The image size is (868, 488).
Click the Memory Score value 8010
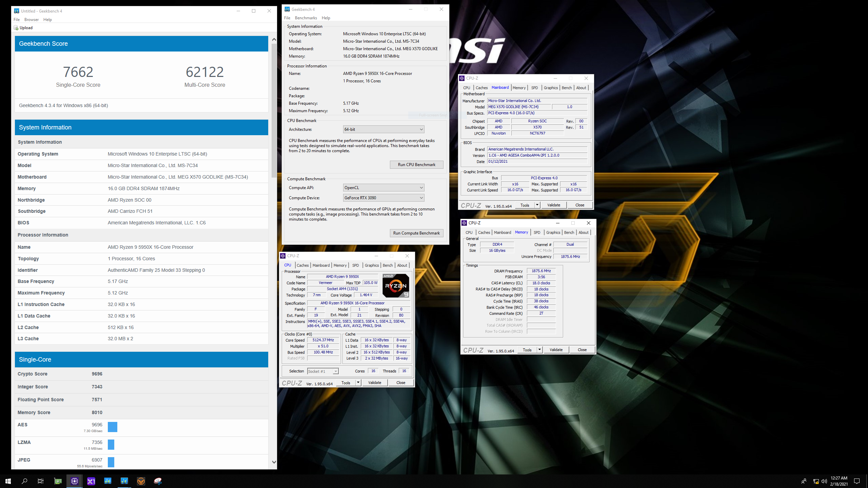click(x=97, y=412)
